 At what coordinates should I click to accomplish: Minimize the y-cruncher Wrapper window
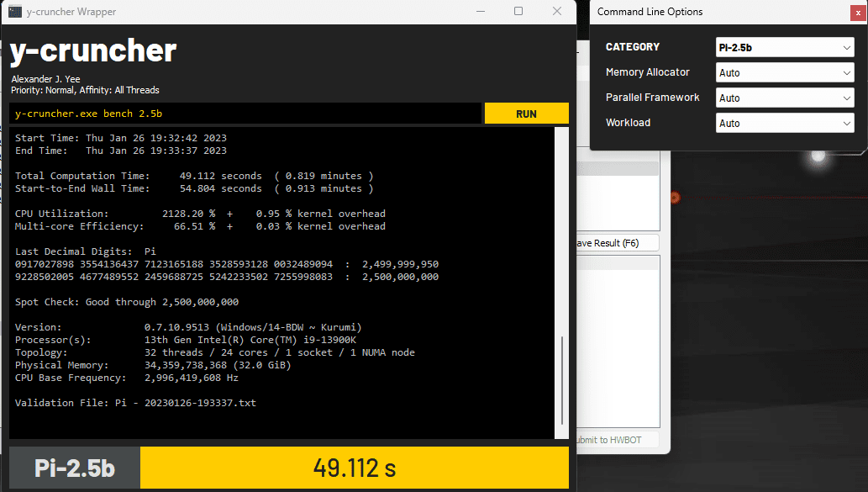pos(481,12)
